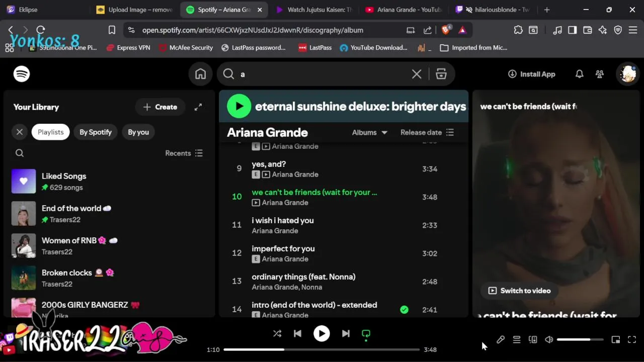Open the Spotify home page icon
The image size is (644, 362).
point(201,74)
